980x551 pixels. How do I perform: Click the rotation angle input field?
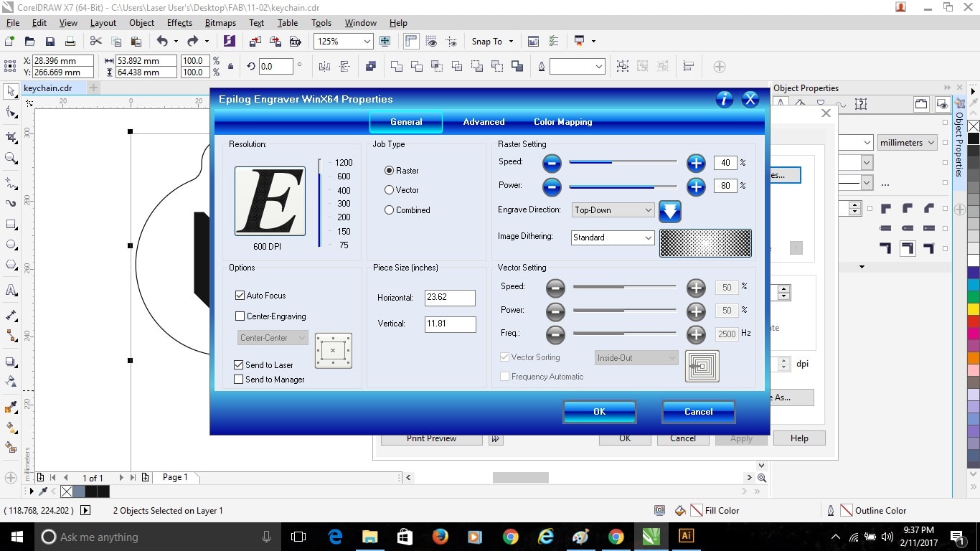pos(275,67)
